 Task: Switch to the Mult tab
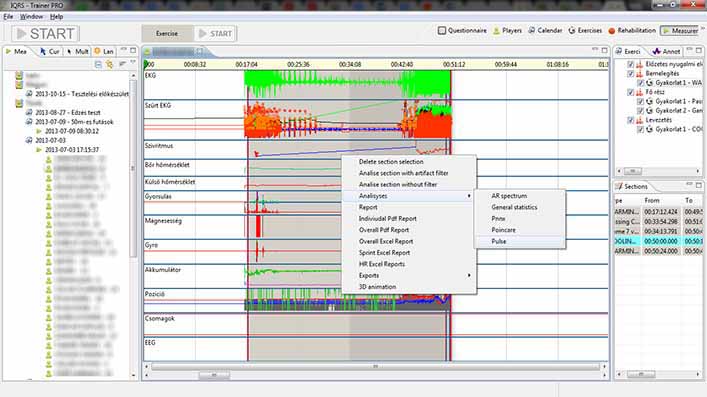[78, 51]
